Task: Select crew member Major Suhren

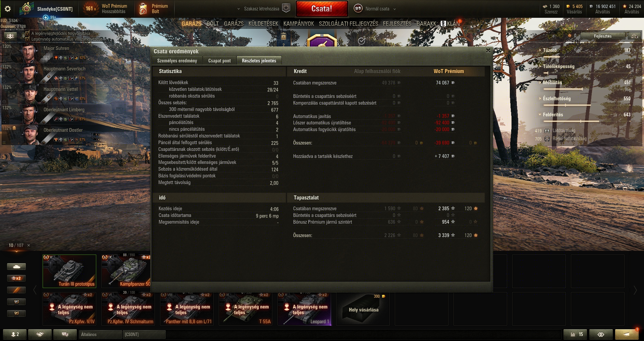Action: [75, 52]
